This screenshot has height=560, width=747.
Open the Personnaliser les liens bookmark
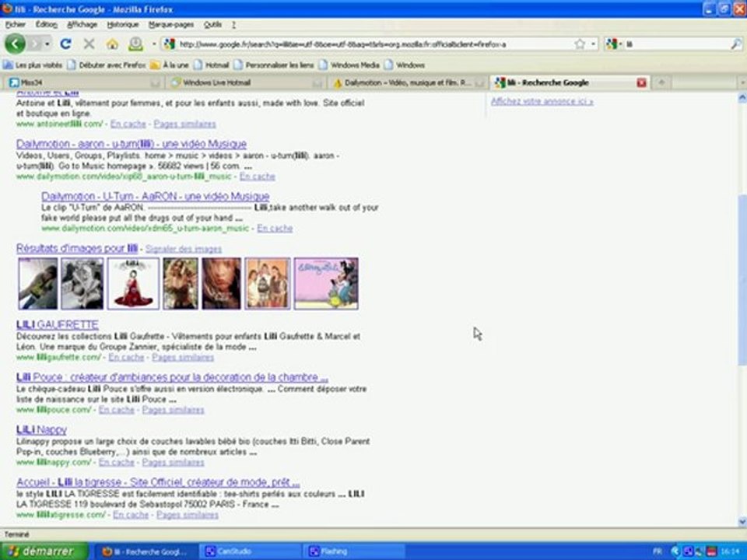pos(273,65)
